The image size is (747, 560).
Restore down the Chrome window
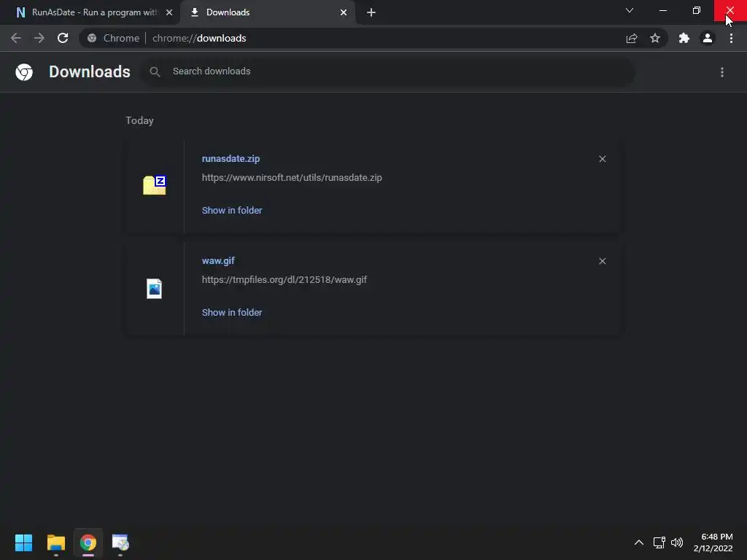pos(697,10)
